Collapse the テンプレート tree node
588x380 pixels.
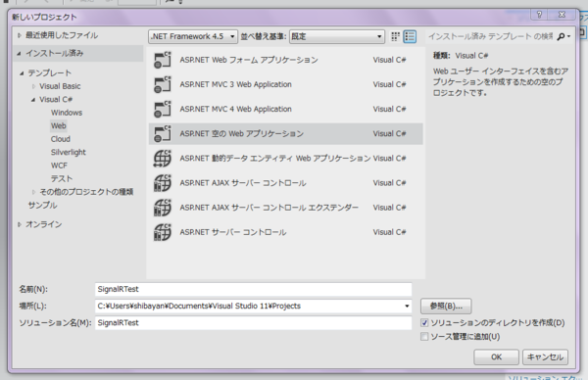pos(22,73)
